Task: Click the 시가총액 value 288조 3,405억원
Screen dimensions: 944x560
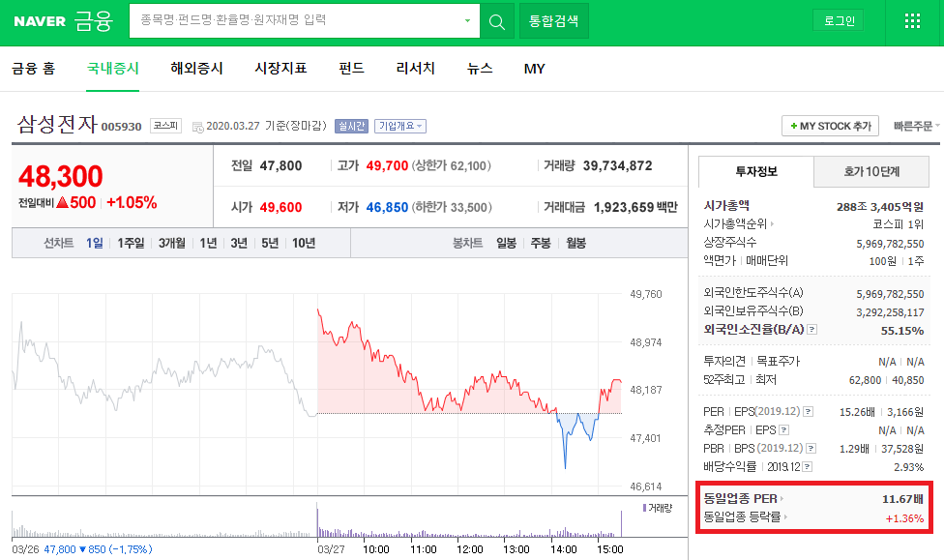Action: tap(879, 207)
